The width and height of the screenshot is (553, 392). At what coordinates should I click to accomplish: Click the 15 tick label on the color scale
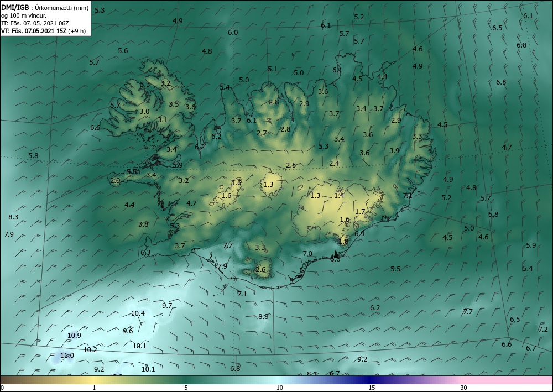point(372,388)
